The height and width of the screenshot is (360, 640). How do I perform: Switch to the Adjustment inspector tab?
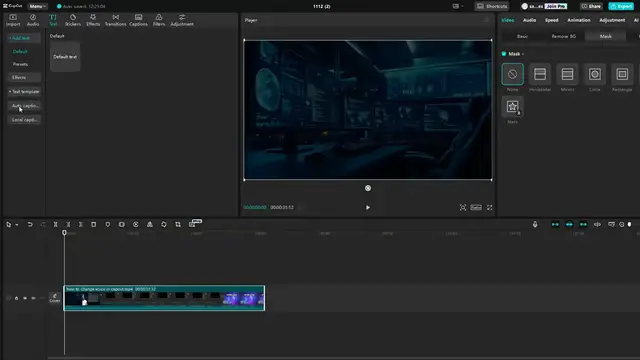pyautogui.click(x=612, y=20)
